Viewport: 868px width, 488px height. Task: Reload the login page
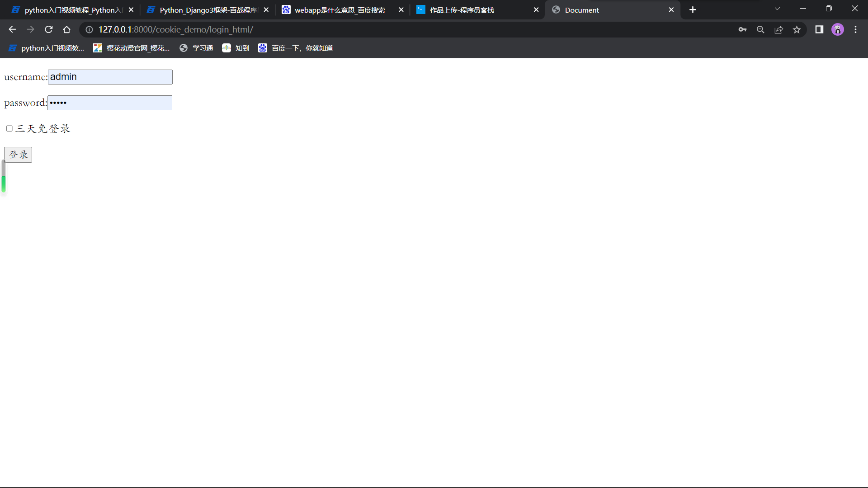[48, 29]
